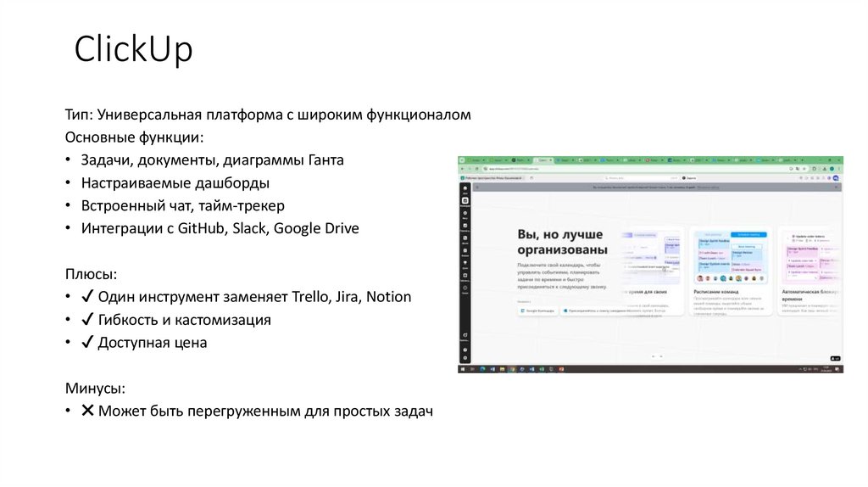The width and height of the screenshot is (868, 487).
Task: Click "Один инструмент заменяет Trello, Jira, Notion"
Action: [254, 297]
